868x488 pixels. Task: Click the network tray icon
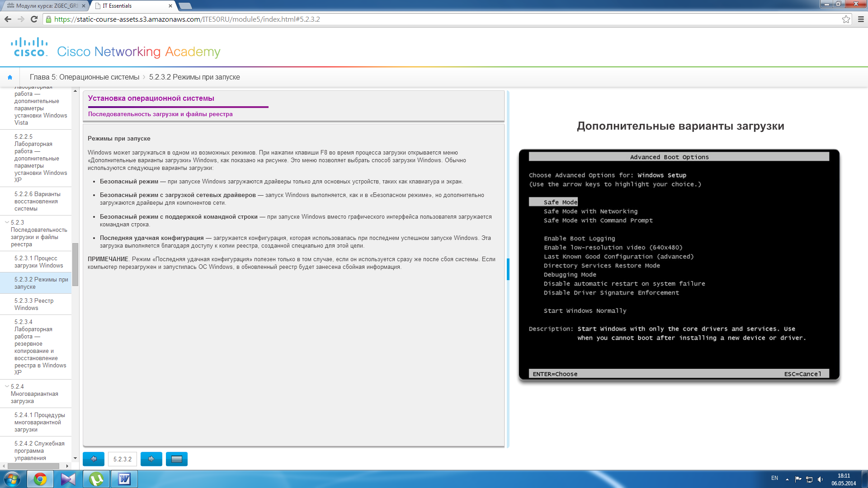[x=809, y=479]
